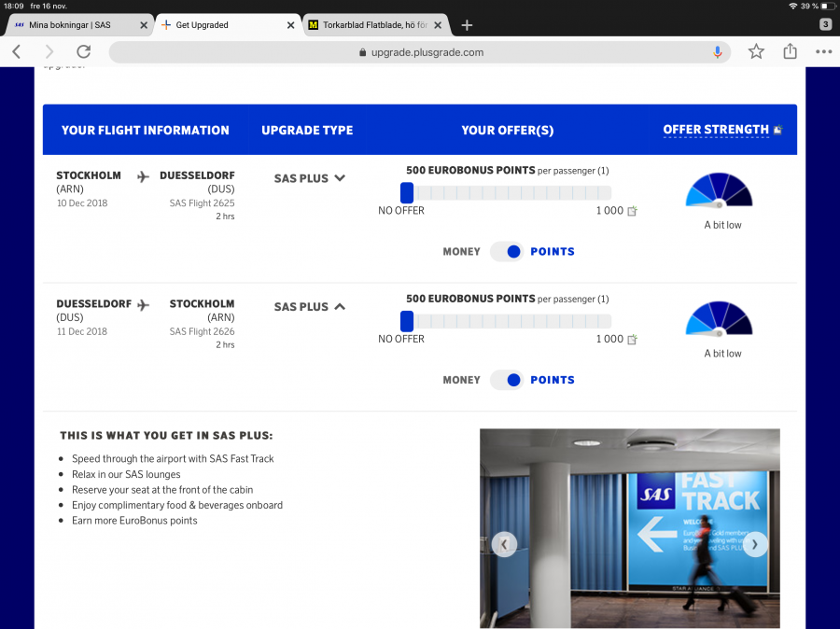Toggle Money/Points switch for Stockholm–Duesseldorf flight
The height and width of the screenshot is (629, 840).
click(x=507, y=252)
